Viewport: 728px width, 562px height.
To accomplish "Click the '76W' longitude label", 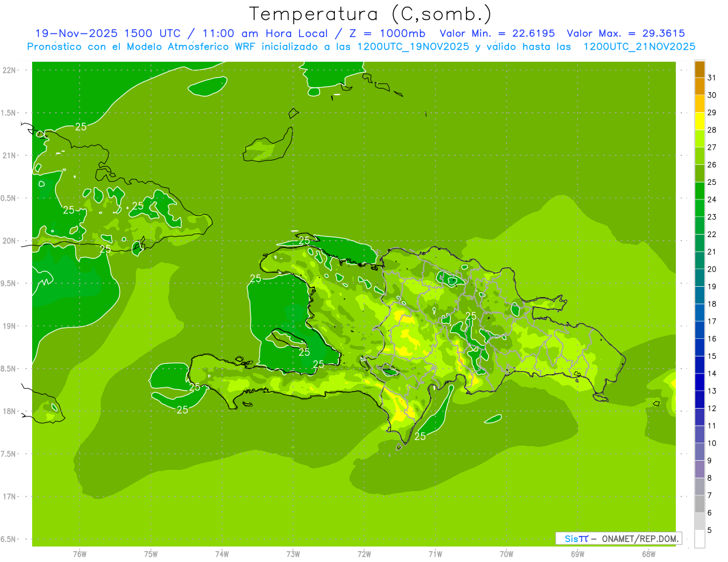I will tap(79, 554).
